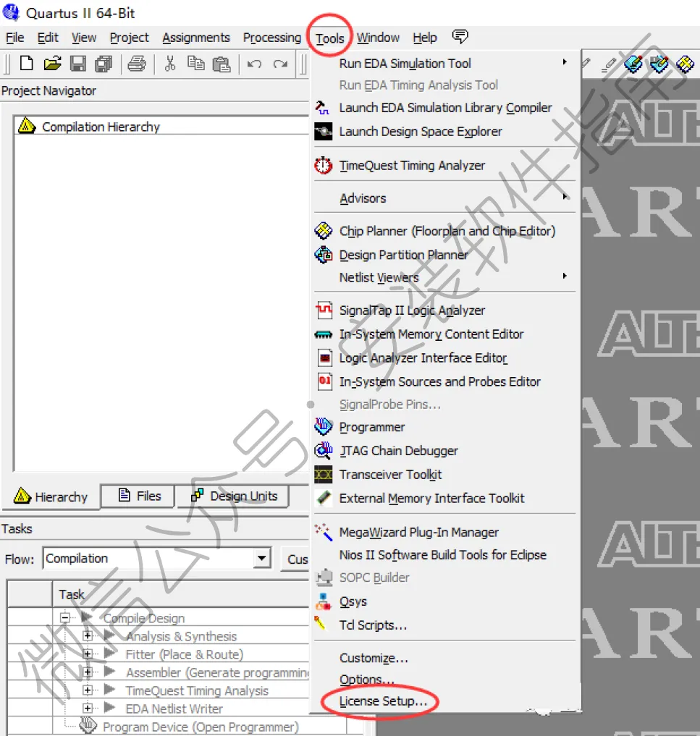
Task: Open the Window menu
Action: click(x=378, y=38)
